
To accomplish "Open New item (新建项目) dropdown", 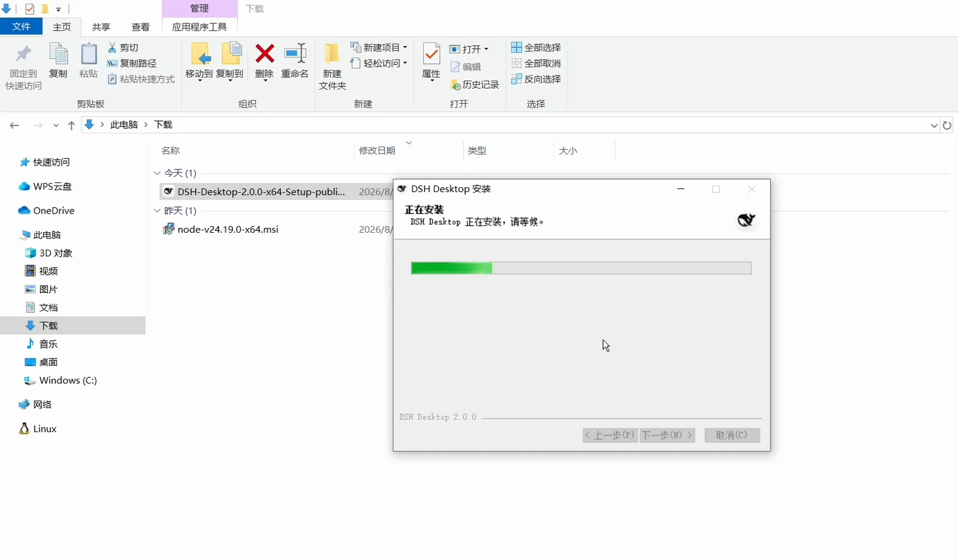I will (378, 47).
